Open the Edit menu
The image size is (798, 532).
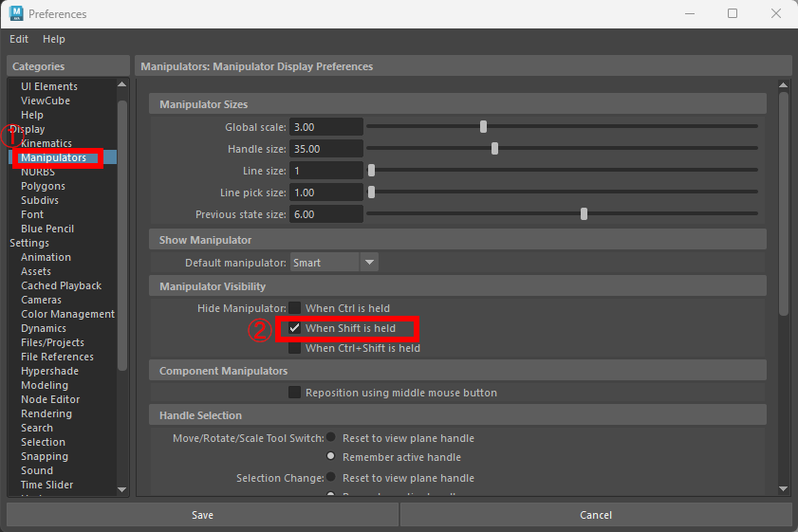(19, 39)
